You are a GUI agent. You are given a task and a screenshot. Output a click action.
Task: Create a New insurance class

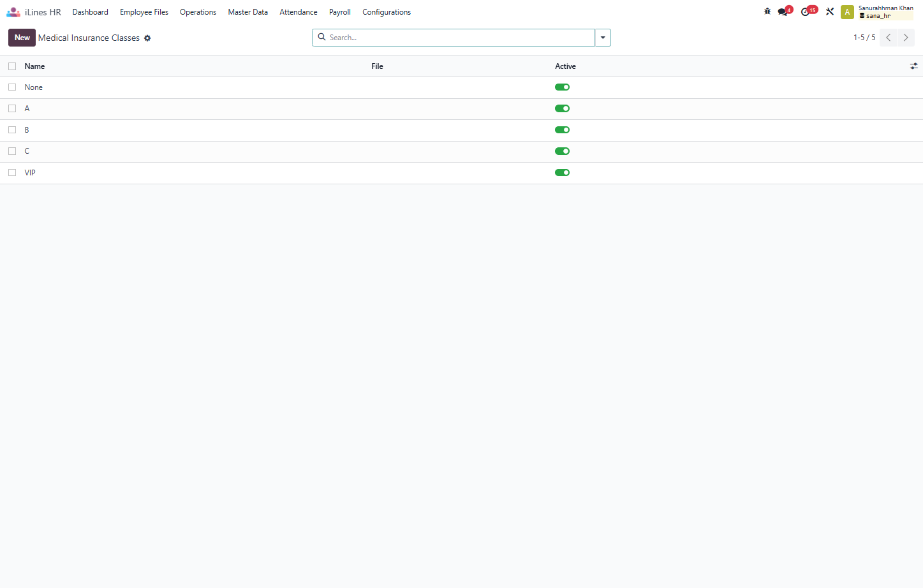[x=22, y=38]
